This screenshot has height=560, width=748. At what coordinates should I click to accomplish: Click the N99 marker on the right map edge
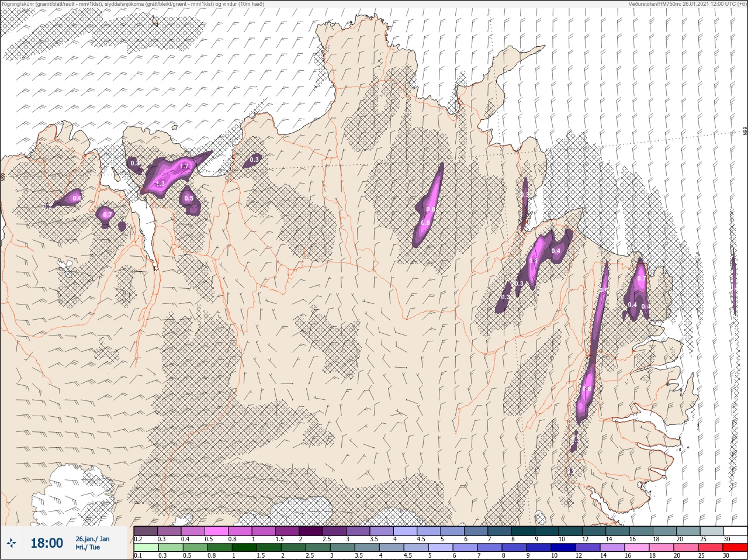pos(745,132)
